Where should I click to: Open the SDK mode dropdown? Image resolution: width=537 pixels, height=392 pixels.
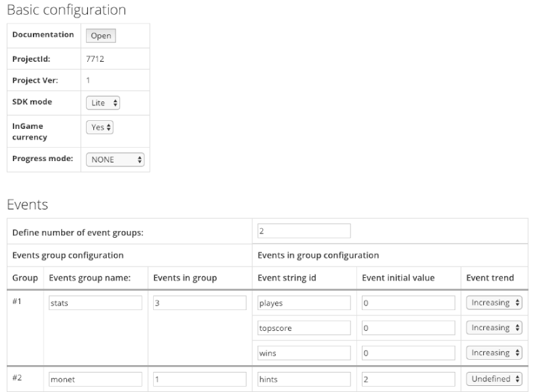point(103,102)
